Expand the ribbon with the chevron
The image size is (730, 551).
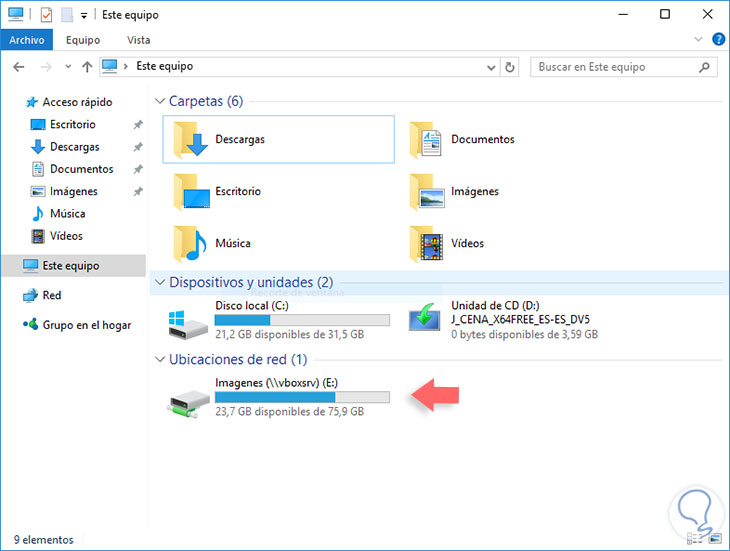pyautogui.click(x=698, y=39)
